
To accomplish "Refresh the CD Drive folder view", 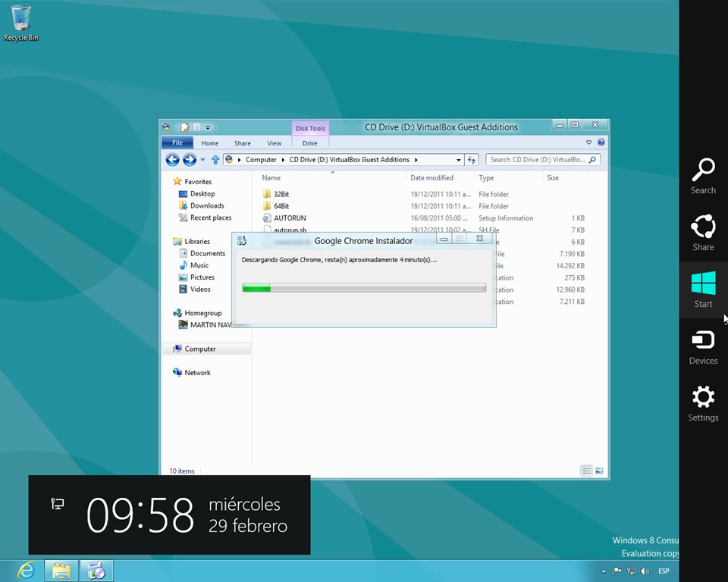I will 472,160.
